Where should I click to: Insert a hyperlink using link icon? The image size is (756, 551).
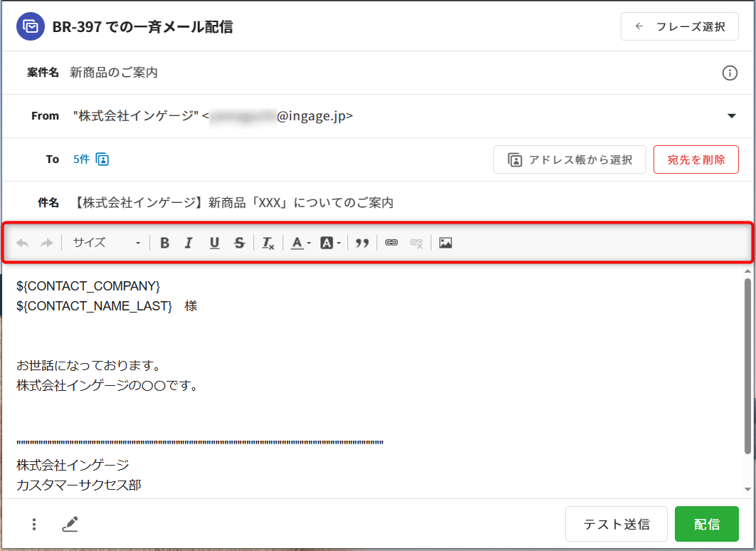(391, 243)
